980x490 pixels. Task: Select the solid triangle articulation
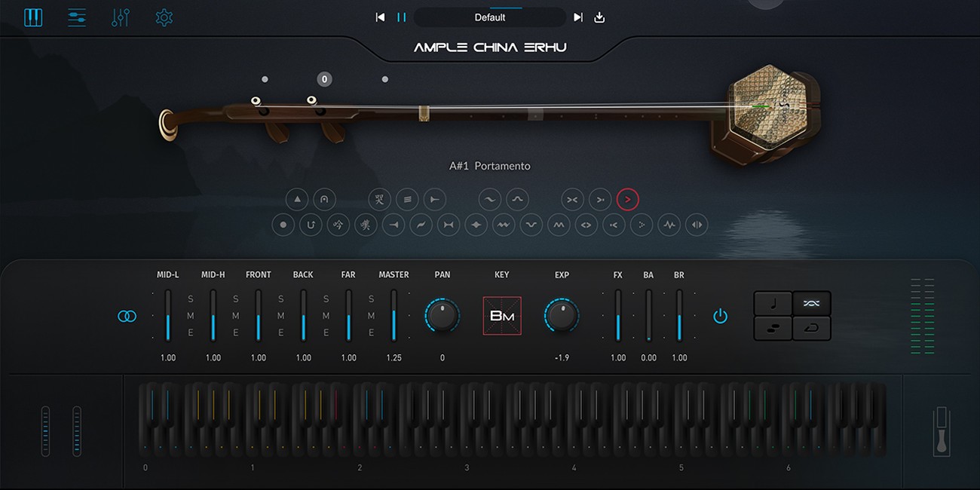(x=297, y=199)
